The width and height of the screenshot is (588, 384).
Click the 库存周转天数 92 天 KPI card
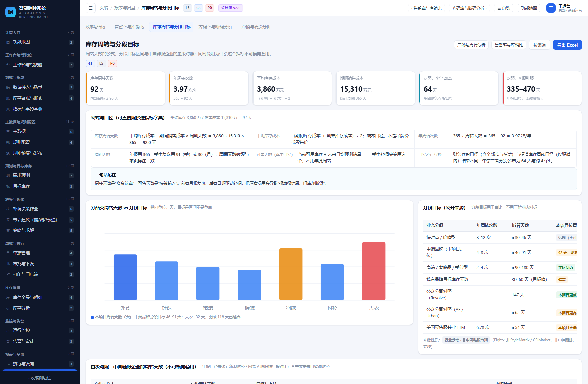tap(126, 88)
